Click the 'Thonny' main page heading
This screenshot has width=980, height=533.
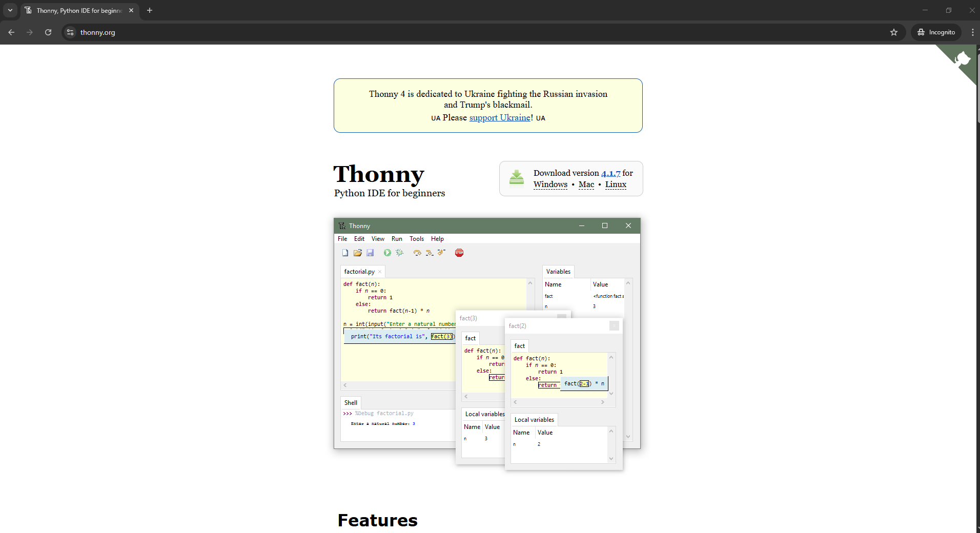click(379, 174)
